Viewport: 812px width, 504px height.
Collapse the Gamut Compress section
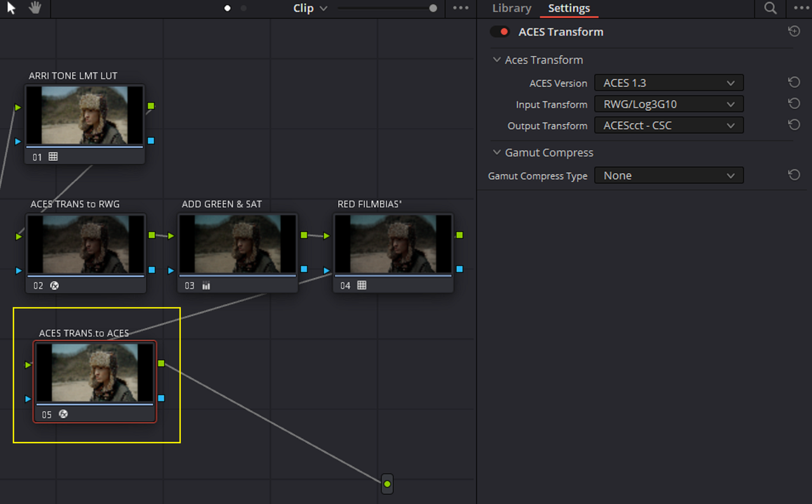pos(496,152)
